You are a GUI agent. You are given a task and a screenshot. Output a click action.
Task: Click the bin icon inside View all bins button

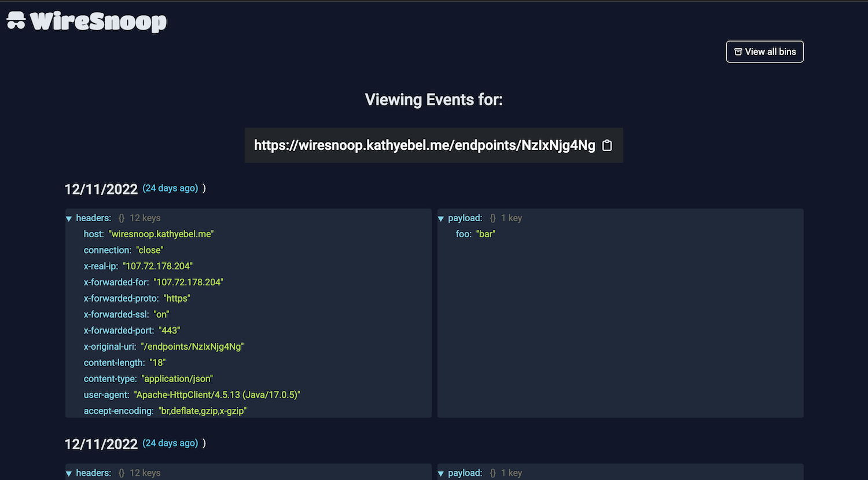tap(738, 52)
